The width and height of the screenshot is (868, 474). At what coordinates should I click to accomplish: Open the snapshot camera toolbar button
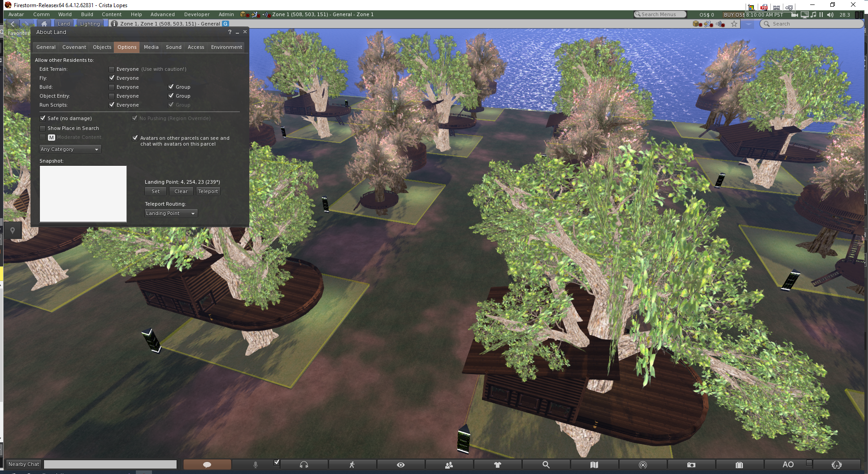pyautogui.click(x=691, y=465)
